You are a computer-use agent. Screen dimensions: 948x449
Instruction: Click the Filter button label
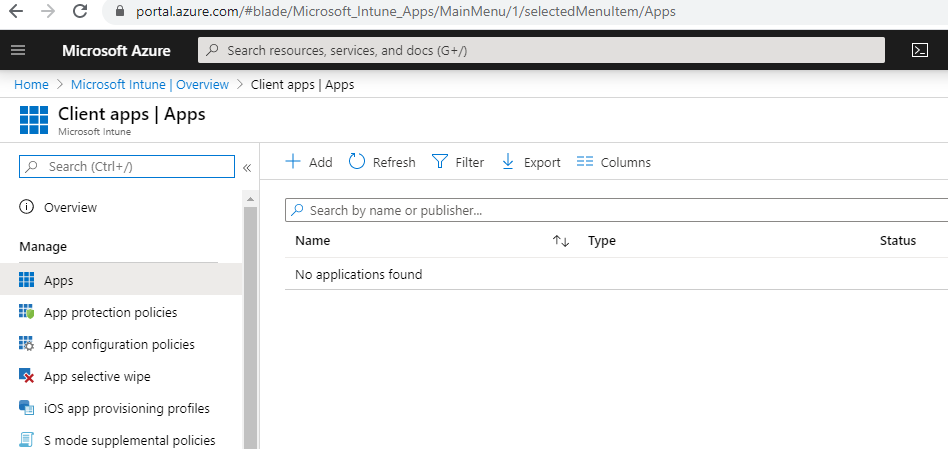coord(470,163)
